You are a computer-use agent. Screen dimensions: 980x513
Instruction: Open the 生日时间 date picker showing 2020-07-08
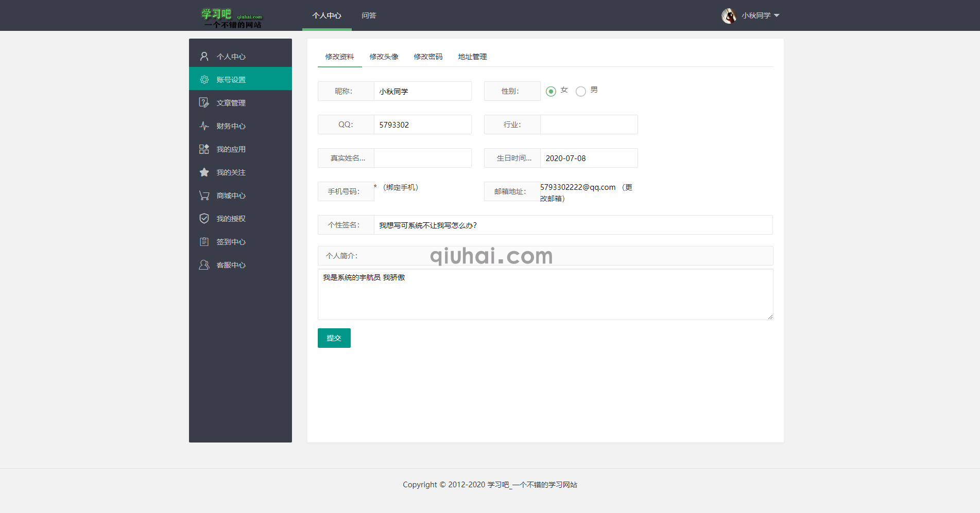[x=588, y=158]
